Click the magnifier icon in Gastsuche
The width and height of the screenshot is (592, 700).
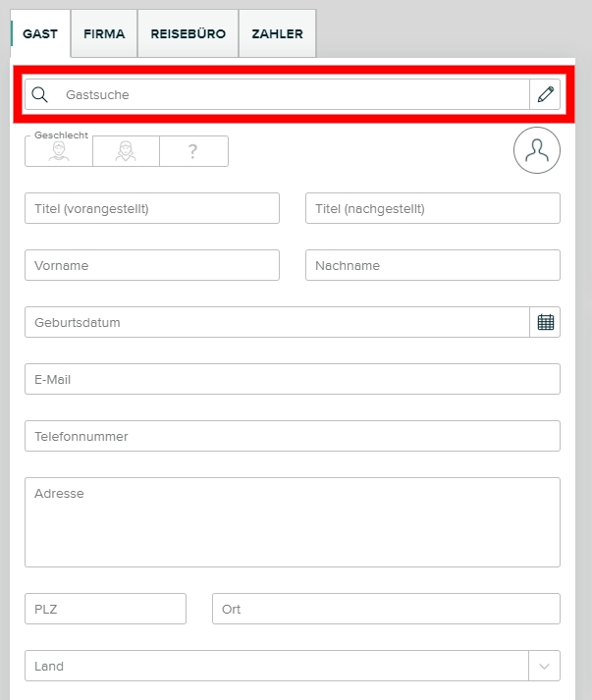coord(40,95)
